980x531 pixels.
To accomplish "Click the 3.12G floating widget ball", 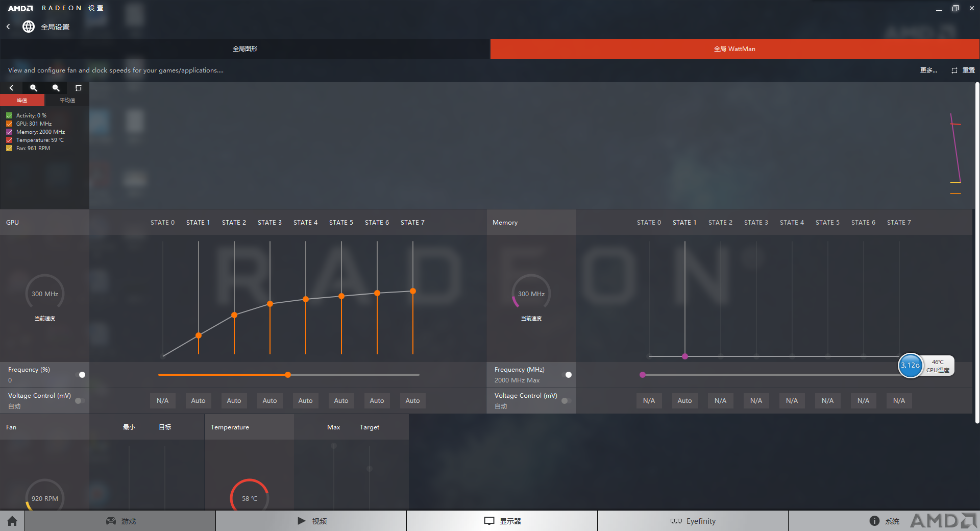I will tap(910, 366).
